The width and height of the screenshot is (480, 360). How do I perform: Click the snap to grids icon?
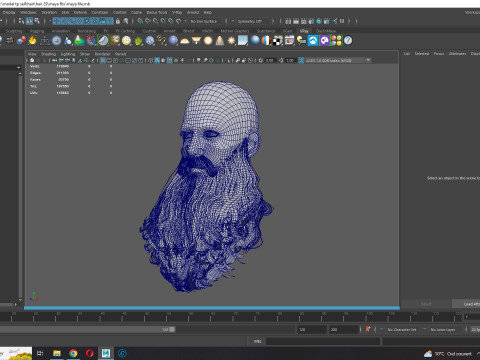point(140,21)
